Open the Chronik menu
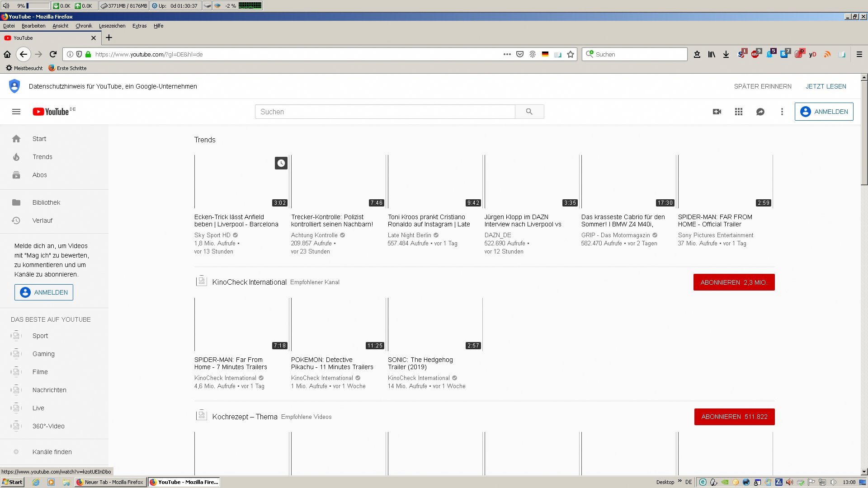The width and height of the screenshot is (868, 488). (84, 26)
